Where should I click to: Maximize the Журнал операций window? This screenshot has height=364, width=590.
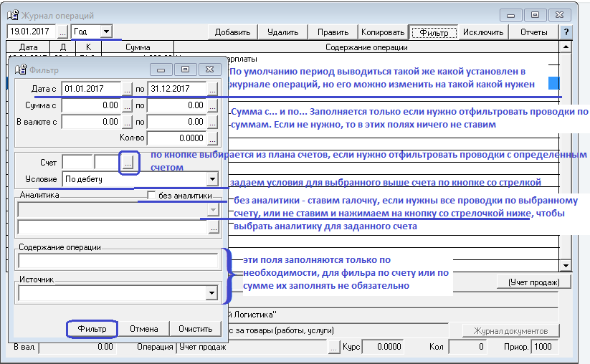[x=535, y=16]
